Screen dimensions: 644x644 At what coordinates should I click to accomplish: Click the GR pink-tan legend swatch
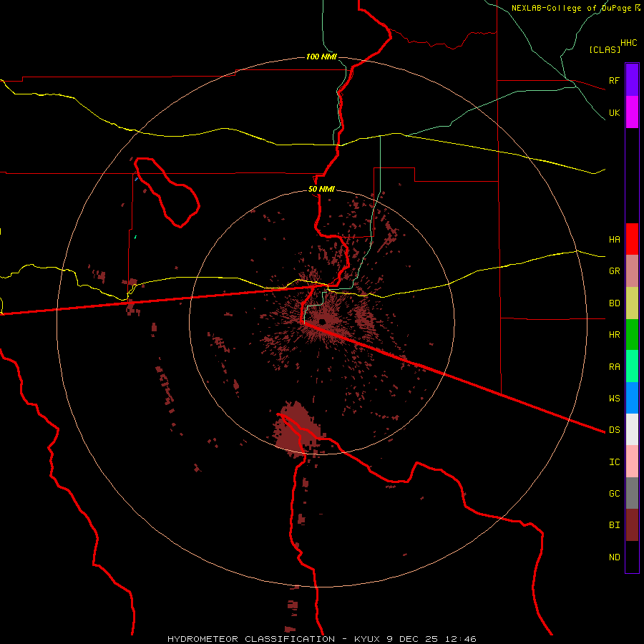[x=632, y=270]
